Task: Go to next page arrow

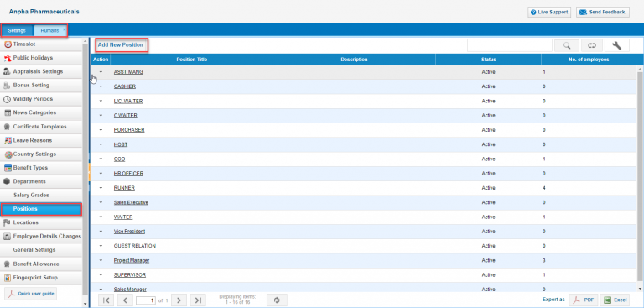Action: point(179,300)
